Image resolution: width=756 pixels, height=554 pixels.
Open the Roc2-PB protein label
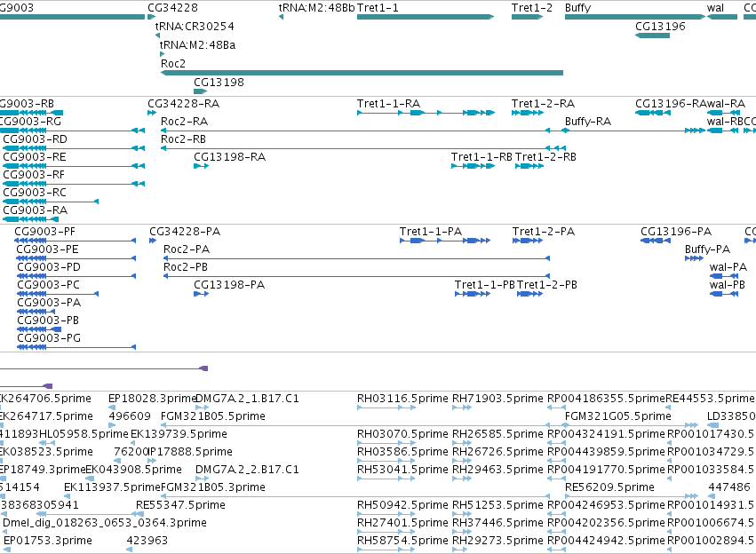(x=186, y=267)
